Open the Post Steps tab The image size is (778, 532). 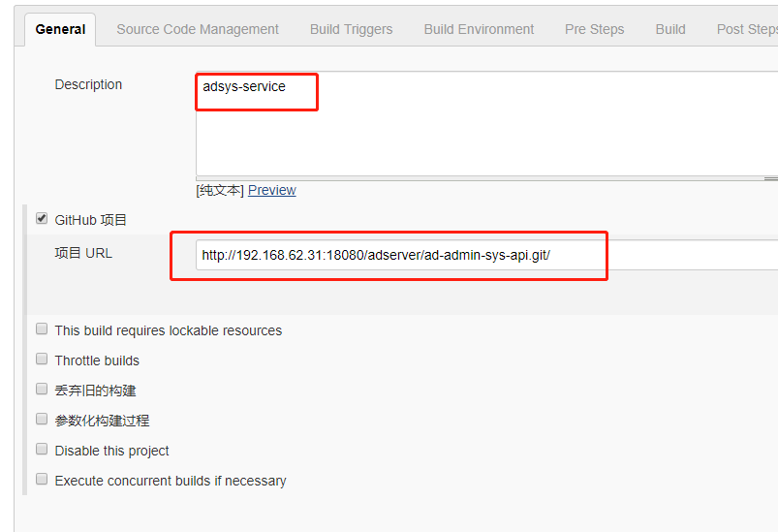tap(747, 30)
